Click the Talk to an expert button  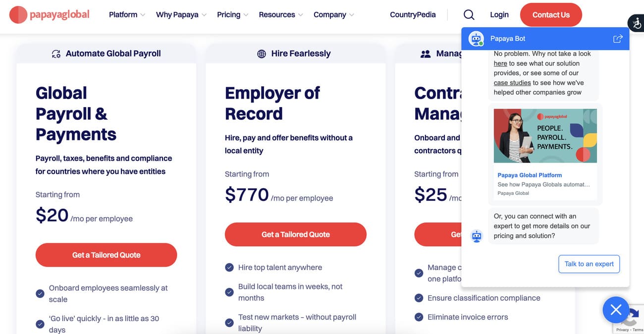(x=589, y=264)
